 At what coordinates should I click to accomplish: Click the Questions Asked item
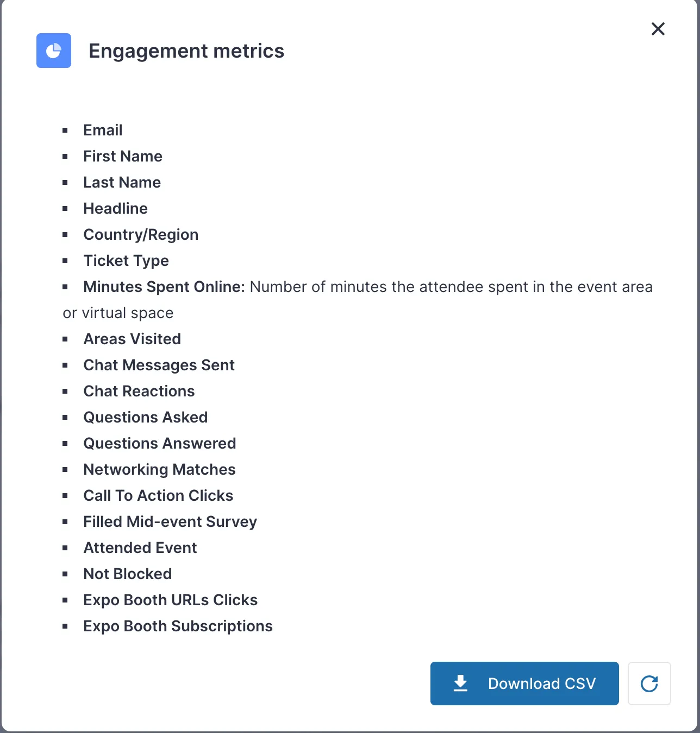click(x=146, y=418)
